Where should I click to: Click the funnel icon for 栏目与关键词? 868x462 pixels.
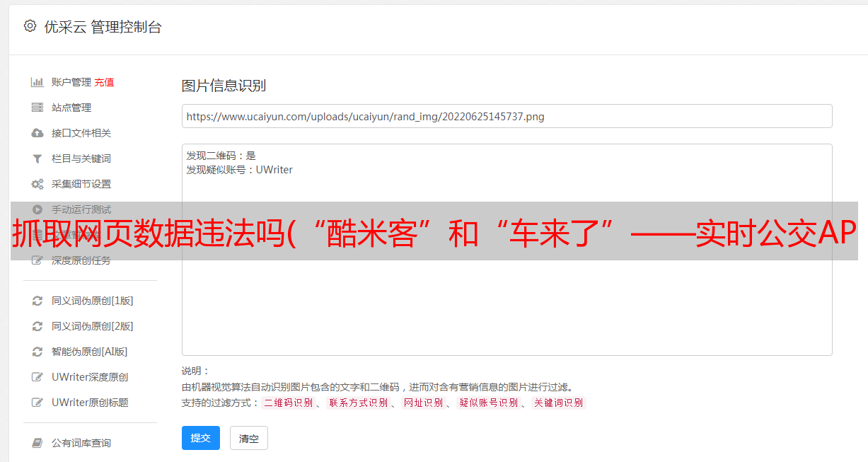(x=37, y=158)
